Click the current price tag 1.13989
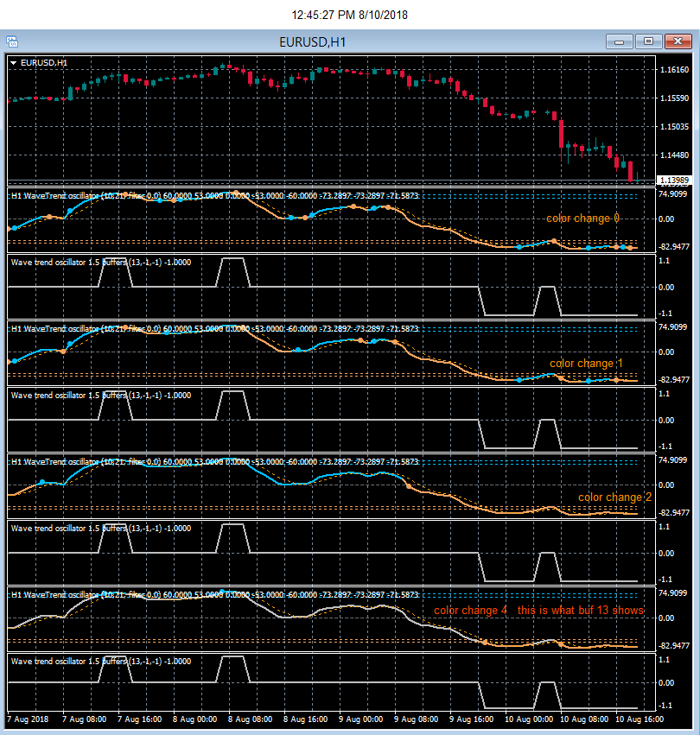This screenshot has width=700, height=735. click(x=674, y=181)
